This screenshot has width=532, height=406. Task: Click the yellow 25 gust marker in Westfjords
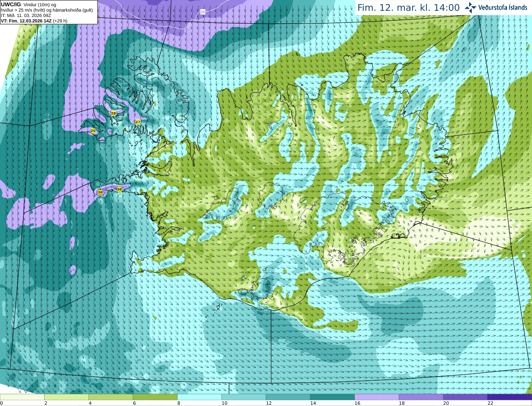click(x=93, y=131)
